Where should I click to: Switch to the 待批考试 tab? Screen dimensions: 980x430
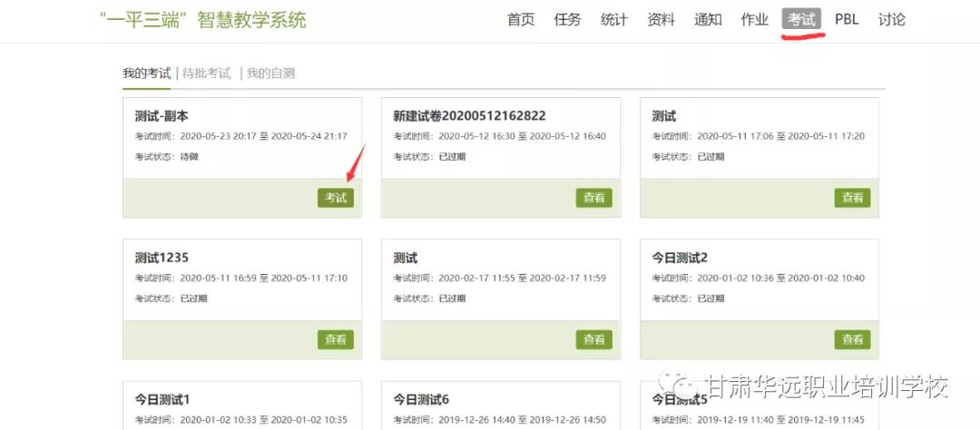pos(207,73)
